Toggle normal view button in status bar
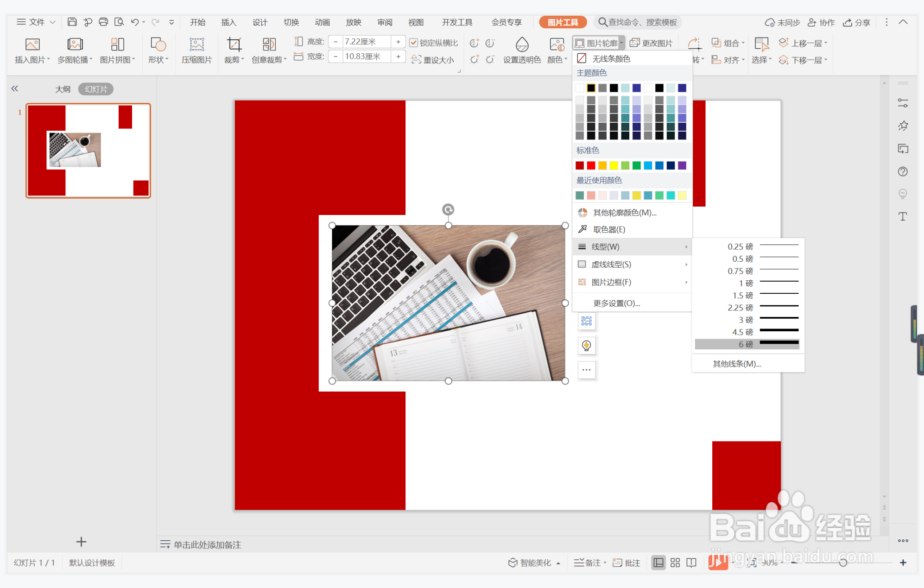Screen dimensions: 924x588 pyautogui.click(x=658, y=563)
